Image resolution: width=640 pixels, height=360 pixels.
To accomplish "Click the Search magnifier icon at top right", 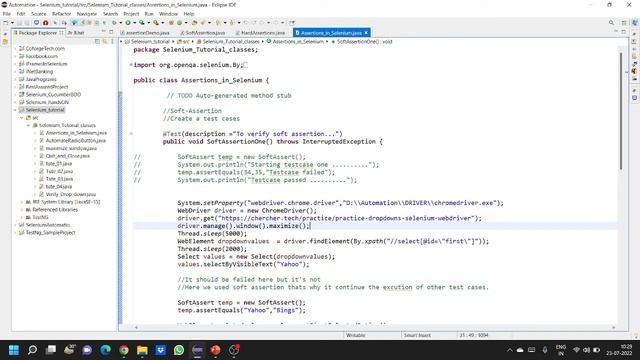I will point(611,23).
